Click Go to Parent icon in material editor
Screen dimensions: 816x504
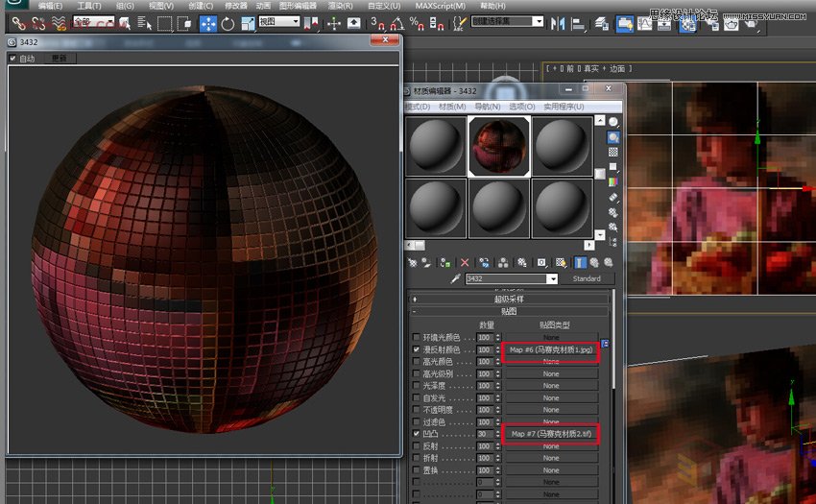coord(594,263)
